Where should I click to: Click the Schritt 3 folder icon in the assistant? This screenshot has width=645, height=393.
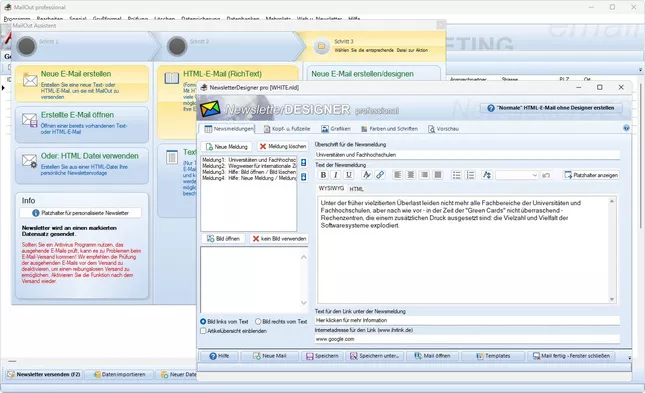[x=321, y=46]
